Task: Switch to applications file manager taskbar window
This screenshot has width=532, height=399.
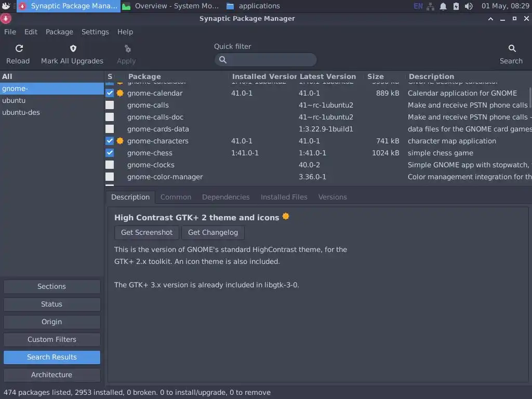Action: (253, 6)
